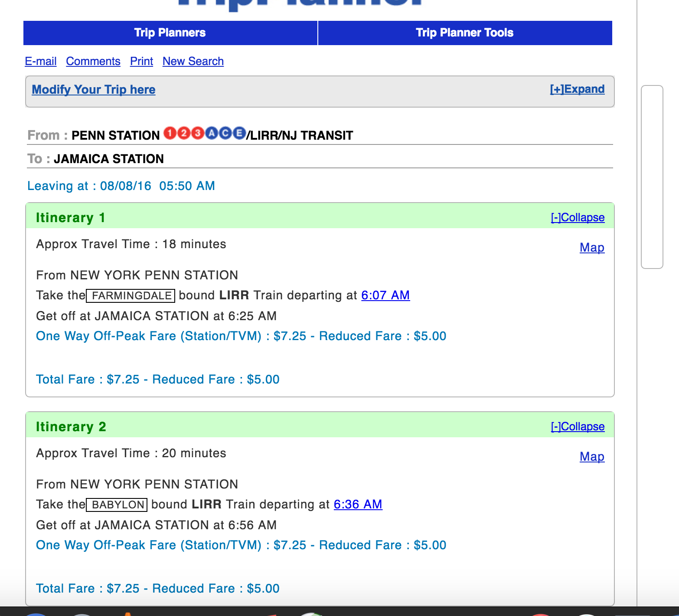Click the red 3 train subway icon
The image size is (679, 616).
click(x=198, y=133)
